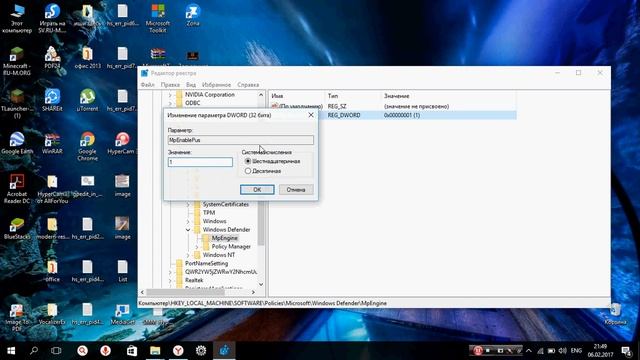Screen dimensions: 640x360
Task: Show hidden system tray icons
Action: coord(529,351)
